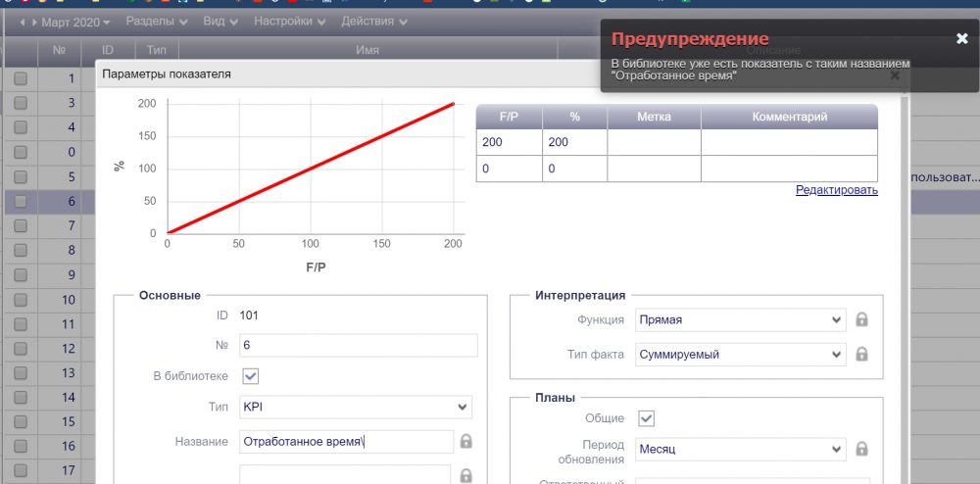The height and width of the screenshot is (484, 980).
Task: Check the checkbox in row 12
Action: coord(21,349)
